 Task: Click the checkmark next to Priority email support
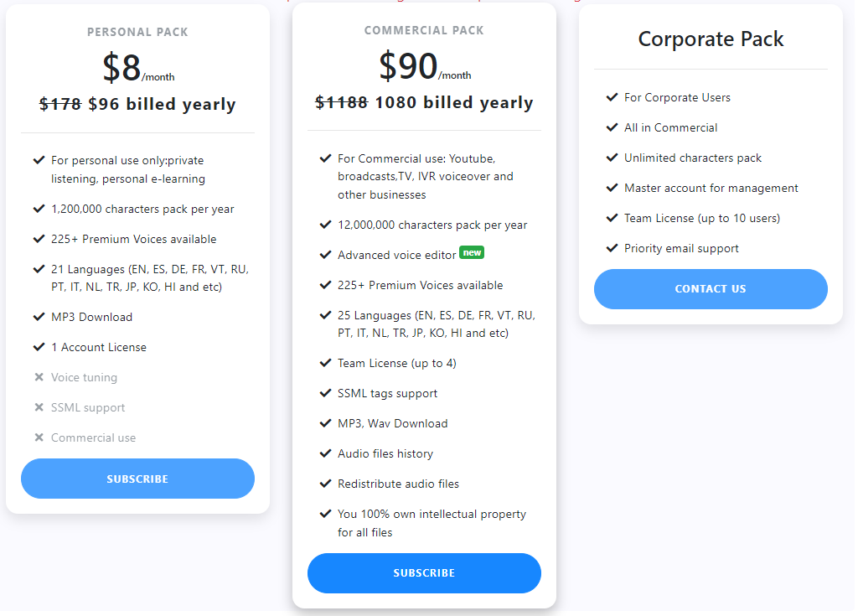(612, 247)
